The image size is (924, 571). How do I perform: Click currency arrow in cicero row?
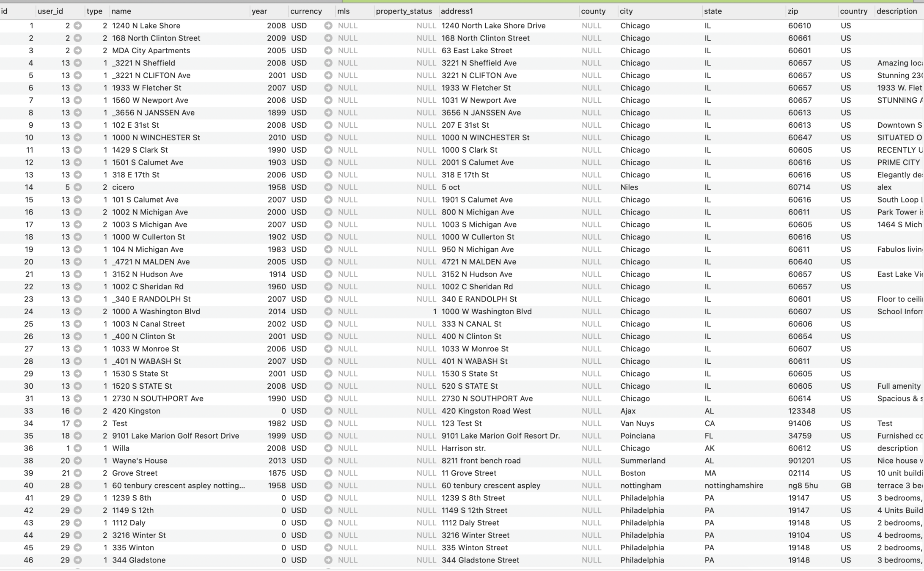coord(328,187)
